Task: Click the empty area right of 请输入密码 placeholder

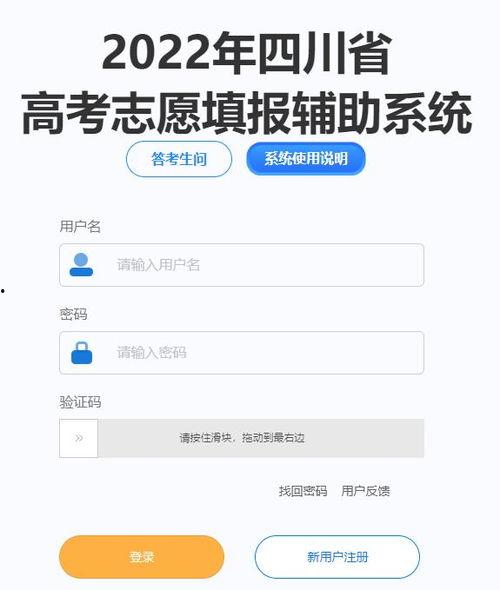Action: [305, 353]
